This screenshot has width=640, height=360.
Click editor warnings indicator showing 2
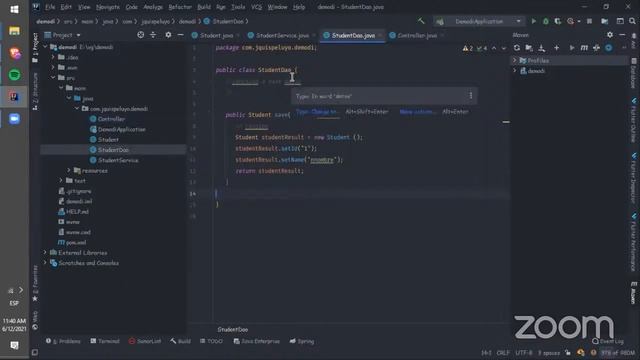pos(468,48)
